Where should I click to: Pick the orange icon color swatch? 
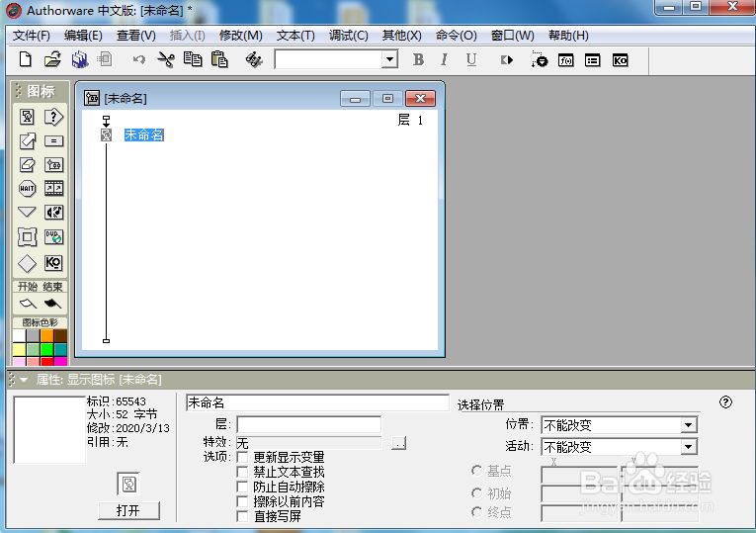tap(46, 335)
